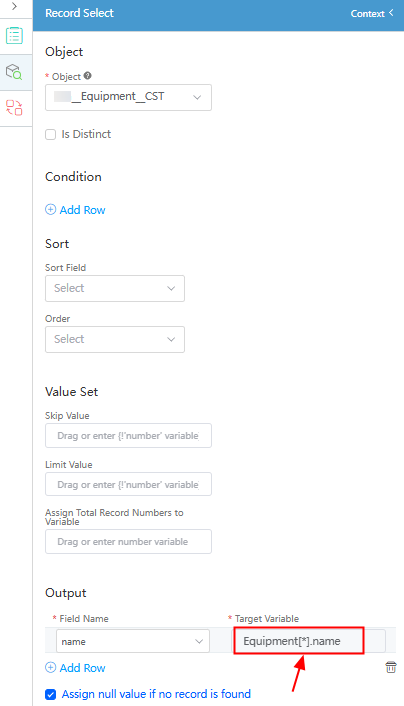Delete output row with trash icon
The width and height of the screenshot is (404, 706).
[391, 667]
